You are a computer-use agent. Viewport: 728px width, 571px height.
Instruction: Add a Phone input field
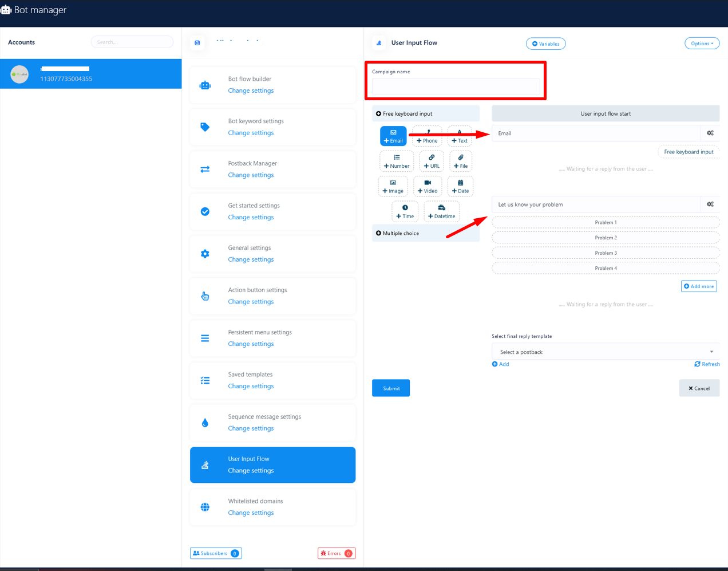tap(427, 136)
